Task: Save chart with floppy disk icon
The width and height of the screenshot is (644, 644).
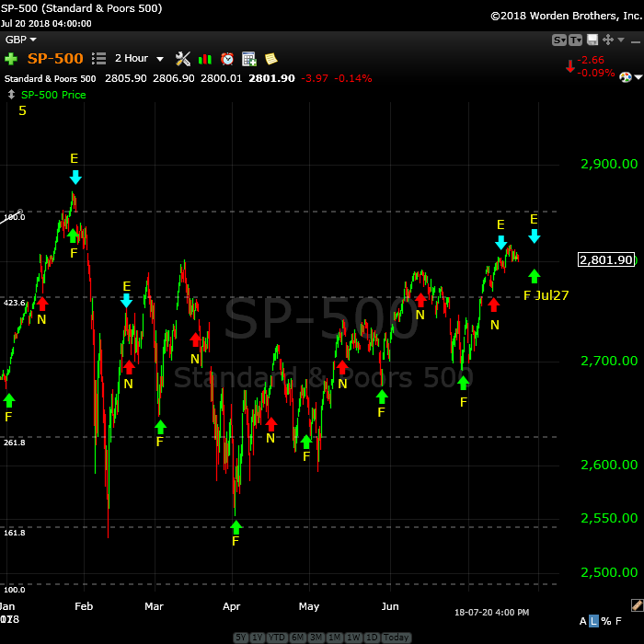Action: [592, 40]
